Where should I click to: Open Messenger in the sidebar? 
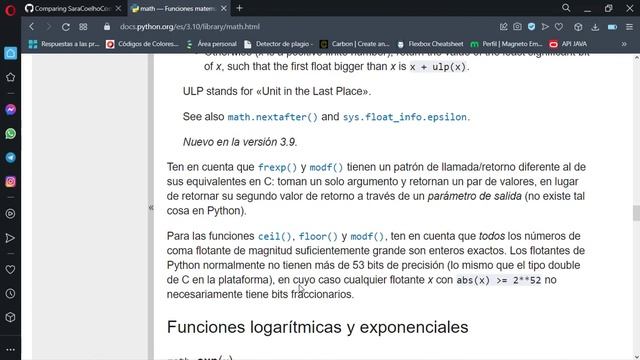[x=11, y=109]
